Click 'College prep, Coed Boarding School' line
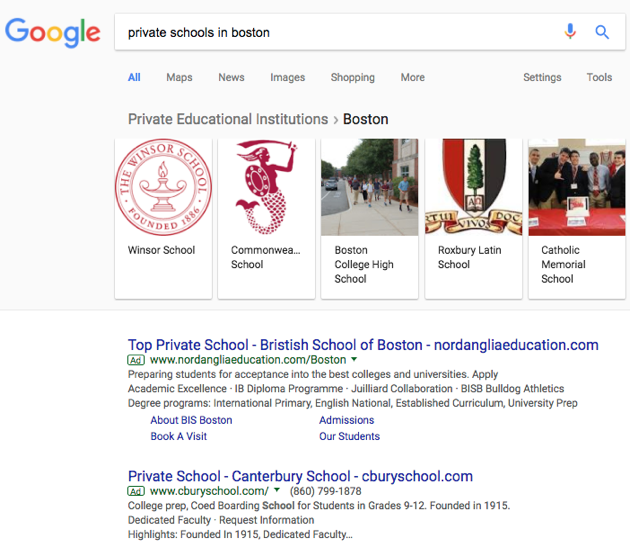Image resolution: width=630 pixels, height=557 pixels. [x=319, y=506]
